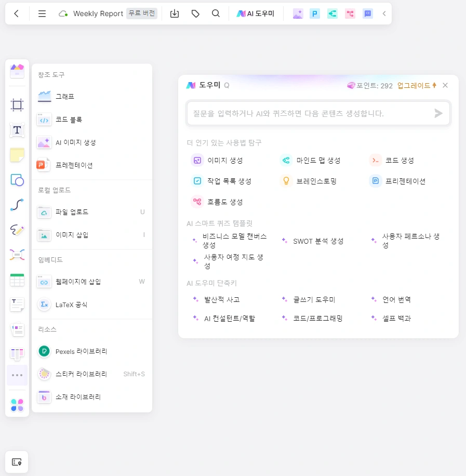Choose 그래프 from creation tools
This screenshot has height=476, width=466.
pos(92,97)
